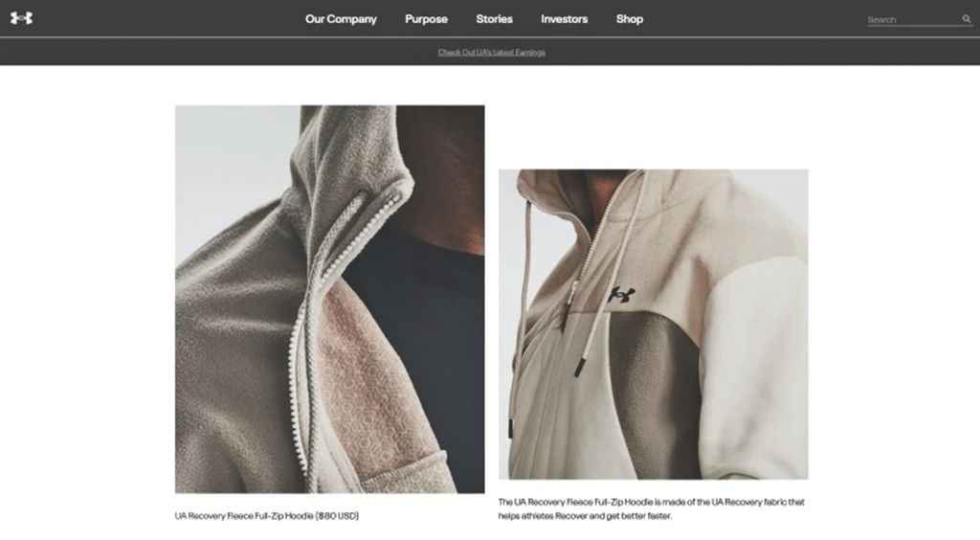Click the Under Armour logo in header
Screen dimensions: 980x540
[21, 18]
